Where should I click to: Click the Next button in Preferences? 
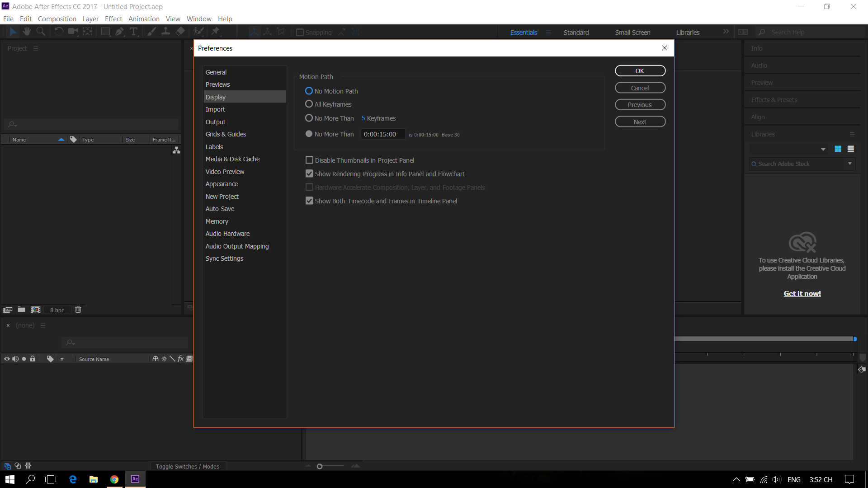pyautogui.click(x=640, y=122)
